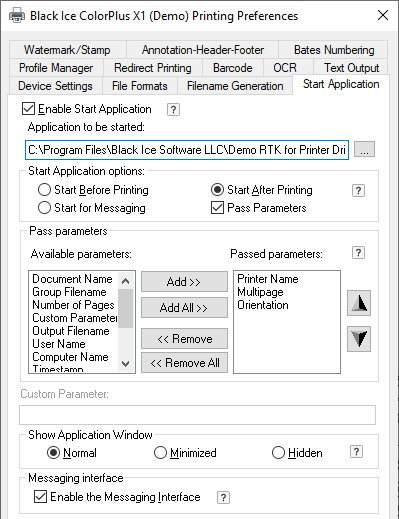The height and width of the screenshot is (519, 399).
Task: Click the Add >> button
Action: (x=184, y=282)
